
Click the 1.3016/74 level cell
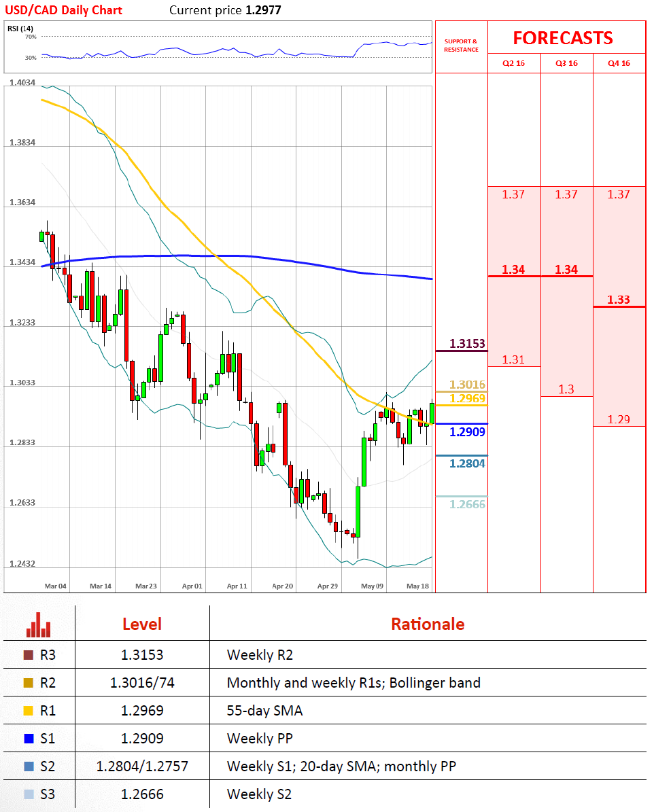(142, 683)
